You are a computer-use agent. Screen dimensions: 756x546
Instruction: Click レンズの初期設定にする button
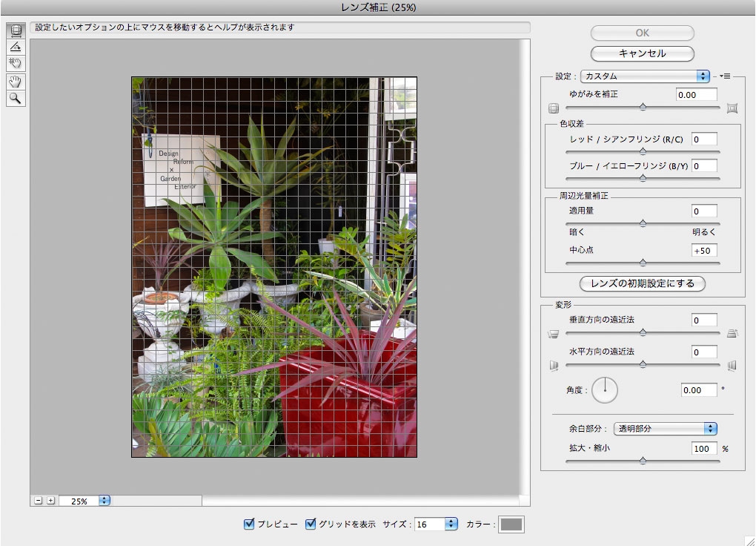(642, 283)
